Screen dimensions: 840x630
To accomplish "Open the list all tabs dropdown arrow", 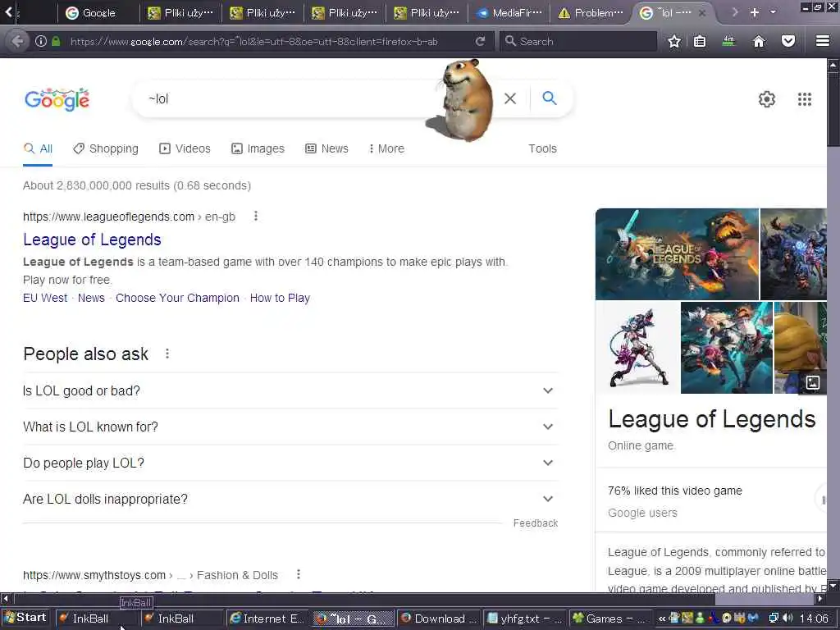I will 773,11.
